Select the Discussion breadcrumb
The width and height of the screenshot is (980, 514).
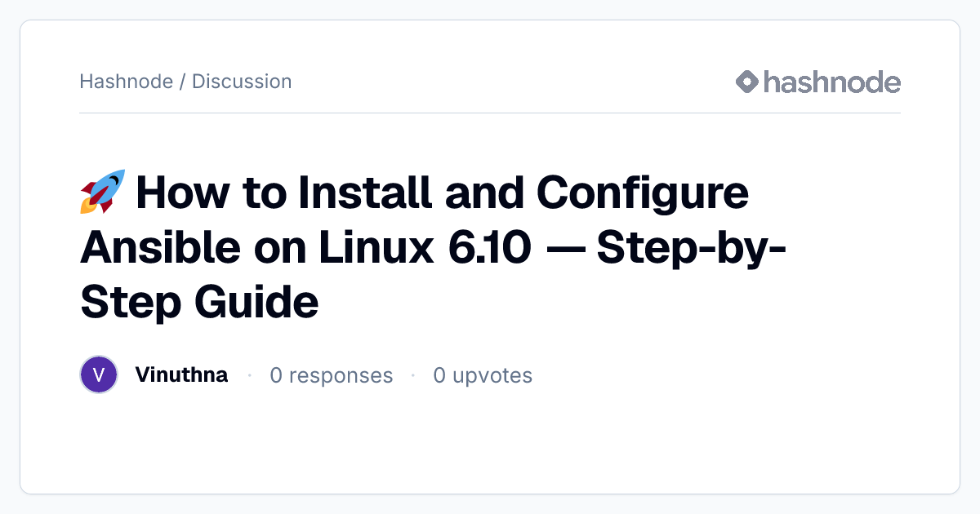[242, 82]
